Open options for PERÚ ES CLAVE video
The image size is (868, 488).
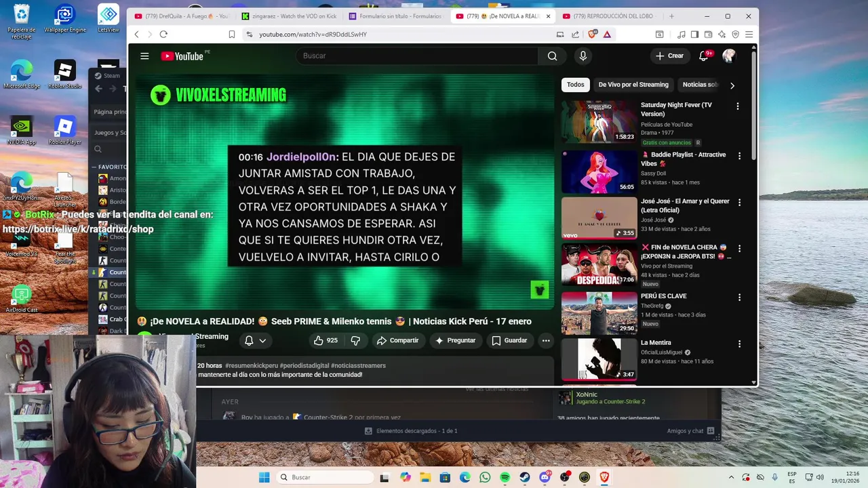click(740, 298)
